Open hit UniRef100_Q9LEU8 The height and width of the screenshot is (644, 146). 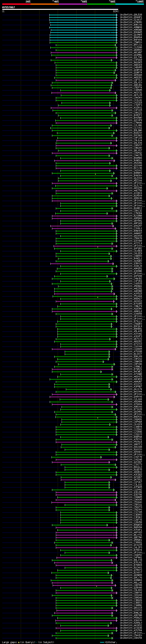[x=131, y=15]
